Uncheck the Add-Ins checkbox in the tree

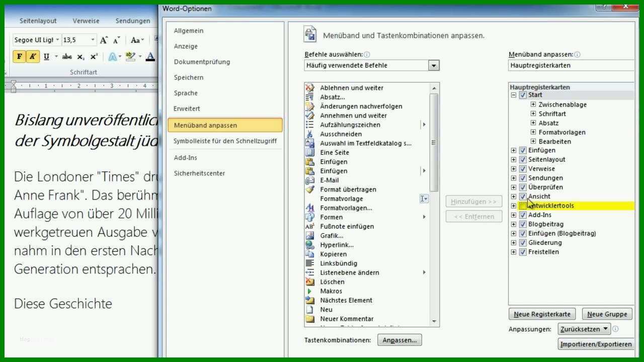[x=523, y=215]
